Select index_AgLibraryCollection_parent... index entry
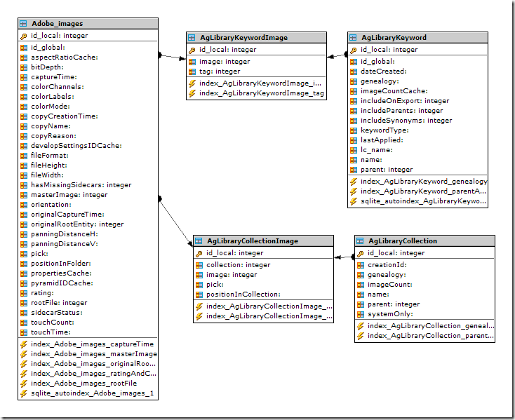This screenshot has height=420, width=515. (x=431, y=336)
